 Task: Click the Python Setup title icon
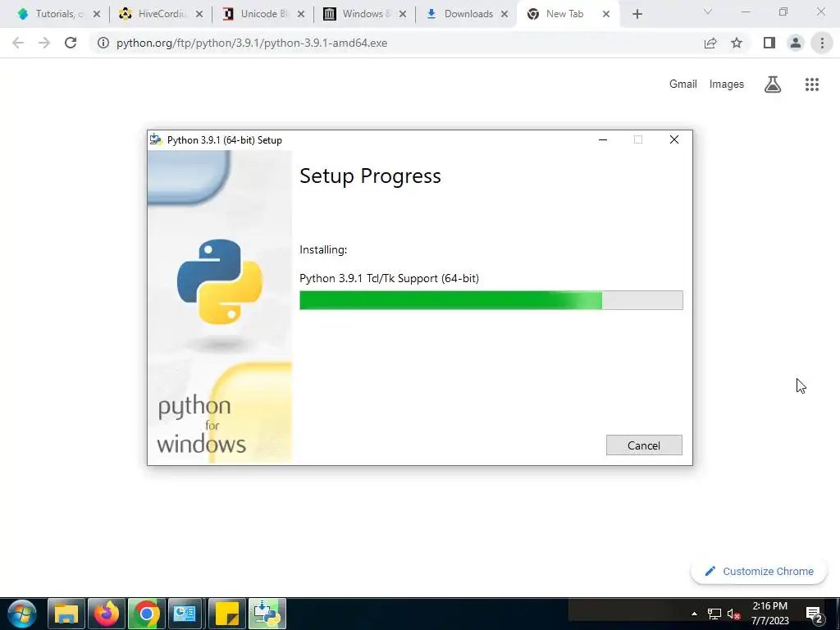156,139
